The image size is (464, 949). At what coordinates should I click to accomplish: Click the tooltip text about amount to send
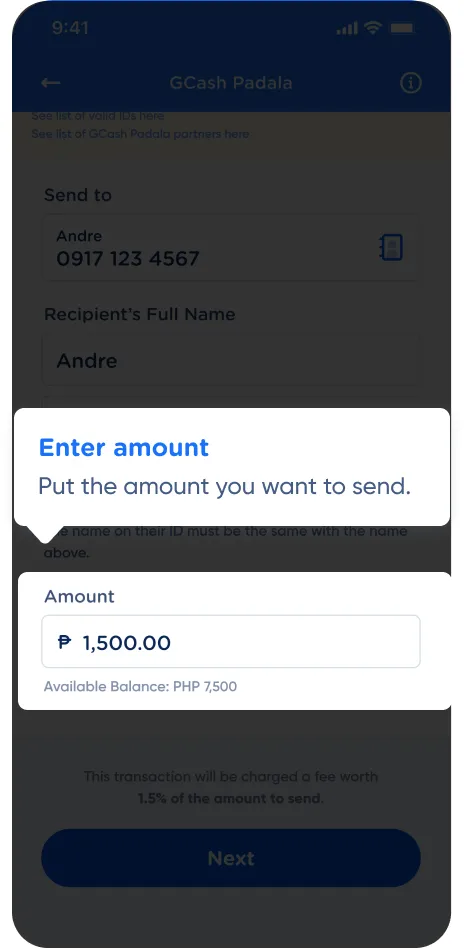coord(224,487)
